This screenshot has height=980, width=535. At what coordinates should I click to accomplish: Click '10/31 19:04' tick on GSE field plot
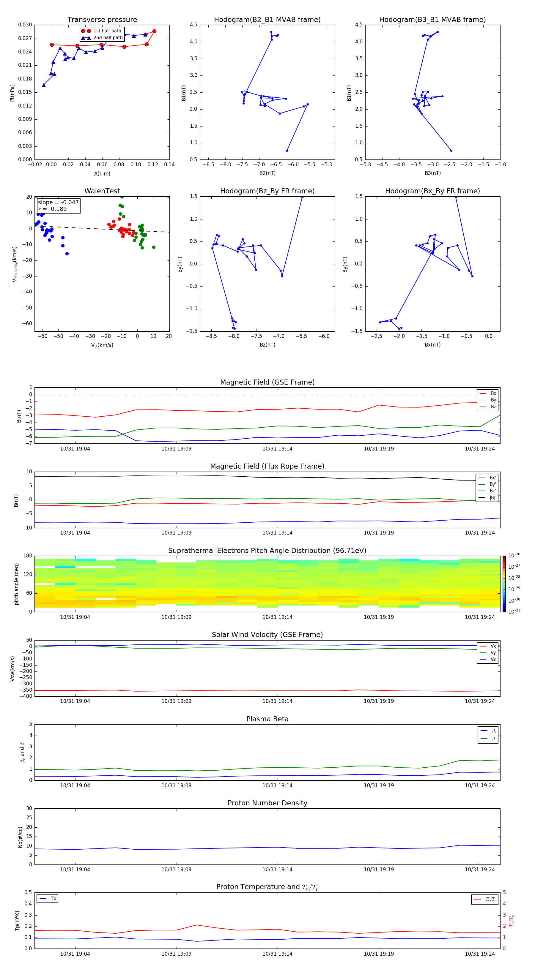[x=75, y=448]
